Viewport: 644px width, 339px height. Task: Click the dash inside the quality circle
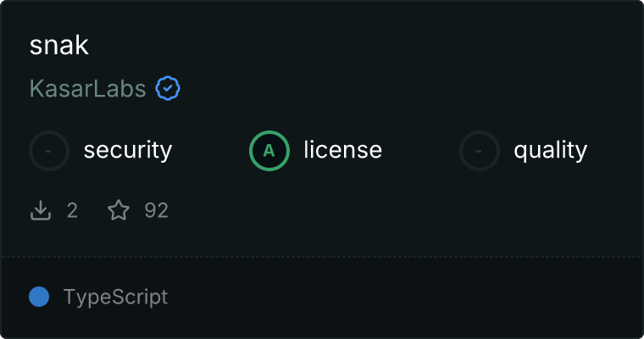(479, 151)
